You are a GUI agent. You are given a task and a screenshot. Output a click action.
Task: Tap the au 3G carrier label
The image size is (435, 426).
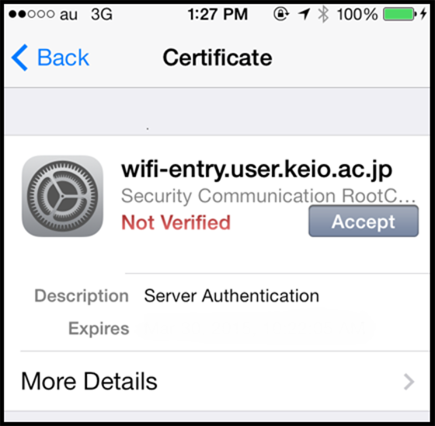86,14
